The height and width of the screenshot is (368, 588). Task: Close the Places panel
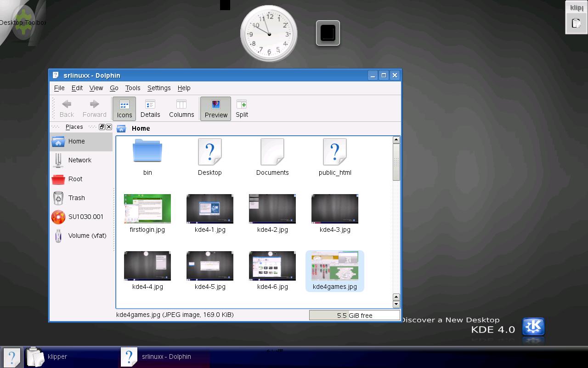click(x=109, y=127)
